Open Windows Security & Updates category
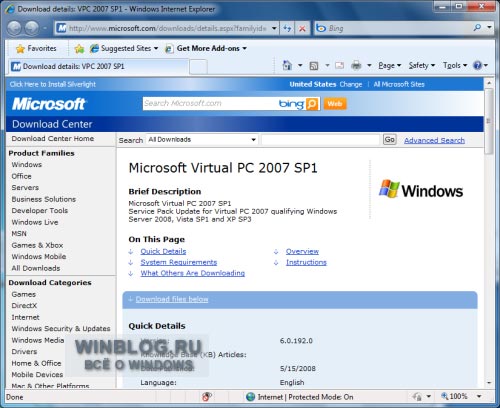This screenshot has width=500, height=408. pyautogui.click(x=61, y=329)
